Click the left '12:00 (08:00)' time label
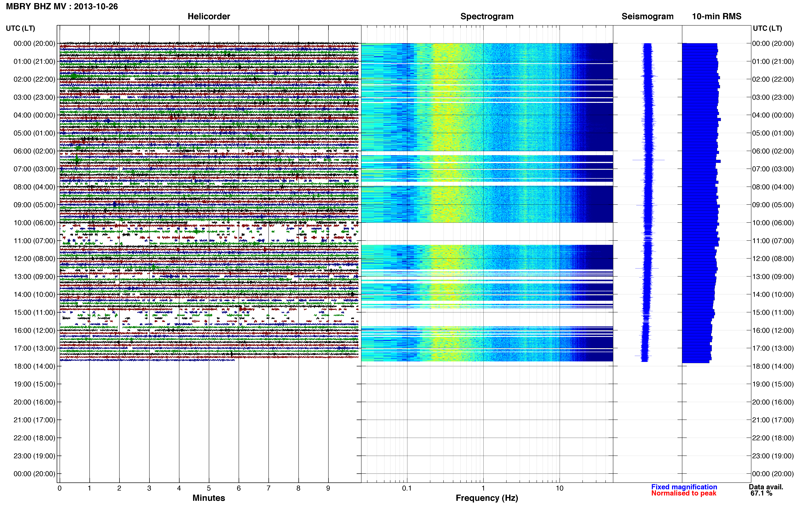Screen dimensions: 812x508 [x=34, y=259]
